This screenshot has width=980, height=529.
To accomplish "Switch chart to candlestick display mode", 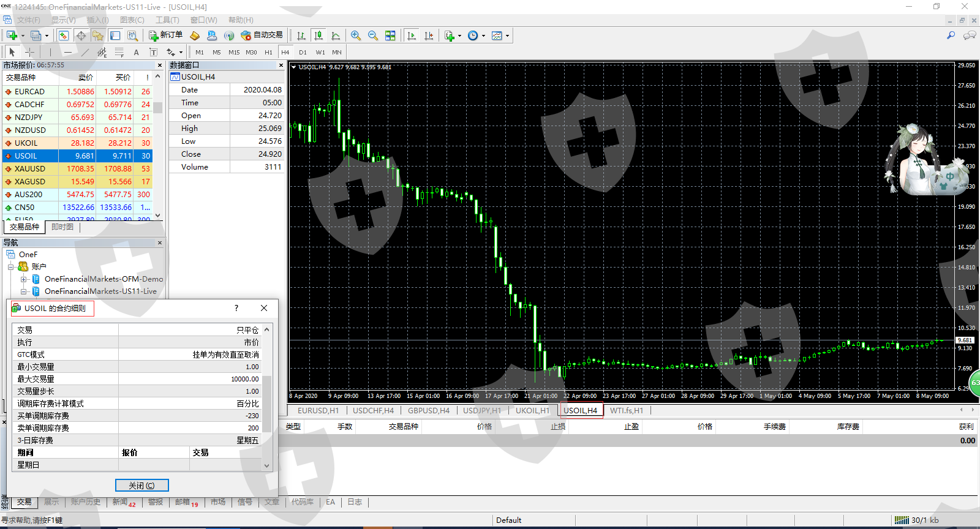I will 318,36.
